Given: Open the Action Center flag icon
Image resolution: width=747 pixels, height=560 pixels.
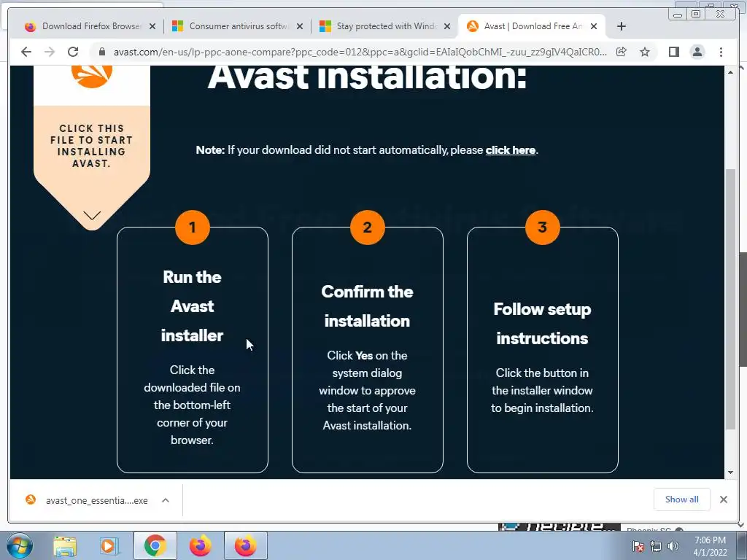Looking at the screenshot, I should [x=638, y=546].
